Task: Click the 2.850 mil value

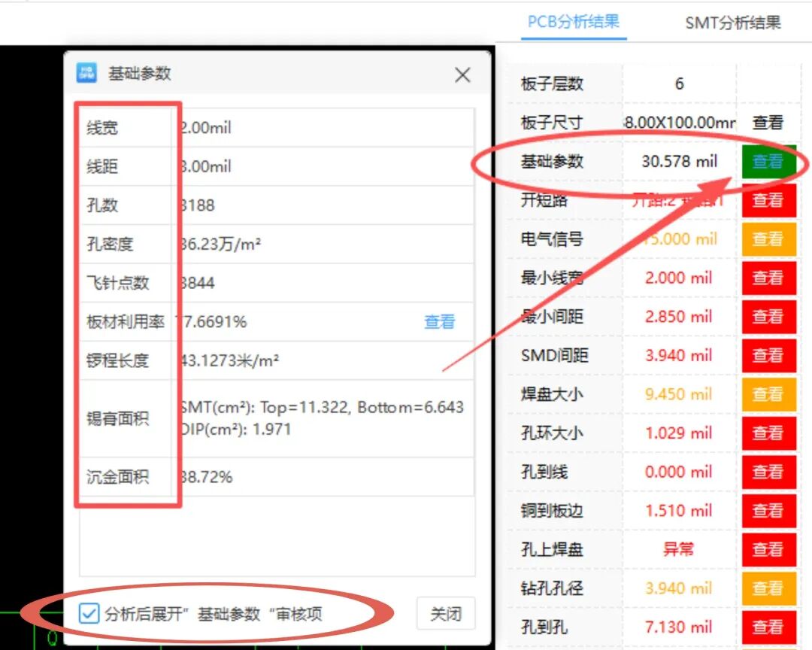Action: [678, 317]
